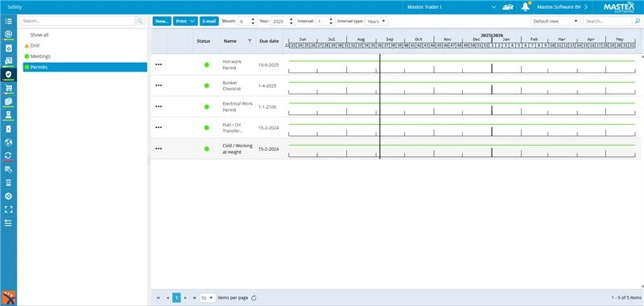Open actions menu for Fuel / Oil Transfer
The height and width of the screenshot is (306, 644).
click(x=159, y=127)
